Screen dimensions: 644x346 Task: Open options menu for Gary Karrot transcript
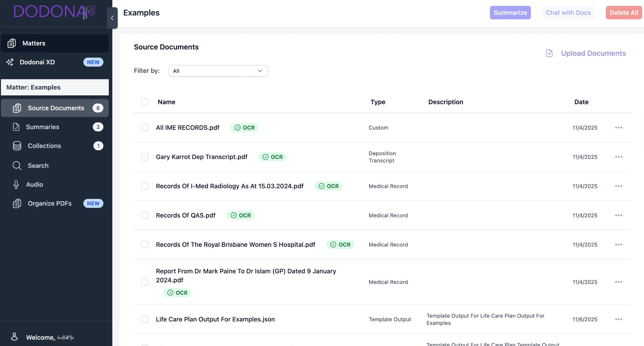tap(619, 157)
